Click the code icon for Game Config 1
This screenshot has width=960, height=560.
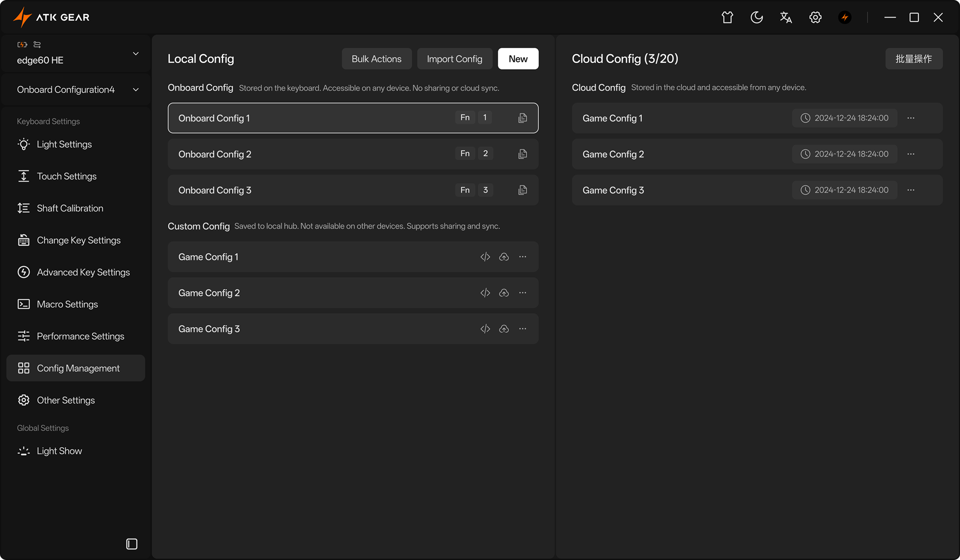[x=485, y=257]
